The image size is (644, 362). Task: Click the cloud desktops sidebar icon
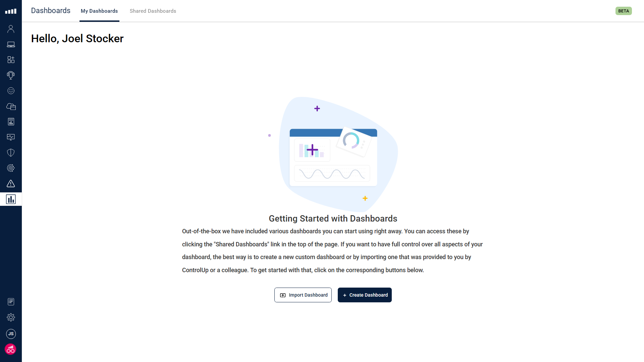[11, 107]
